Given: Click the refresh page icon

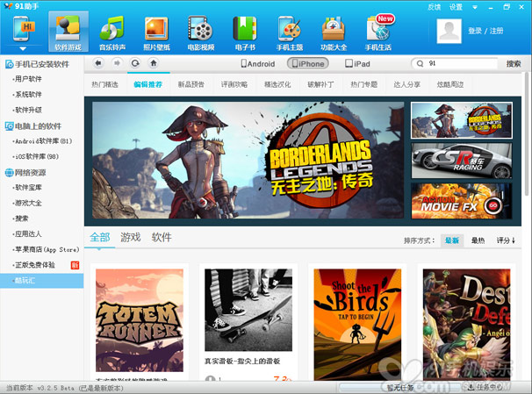Looking at the screenshot, I should pos(134,63).
